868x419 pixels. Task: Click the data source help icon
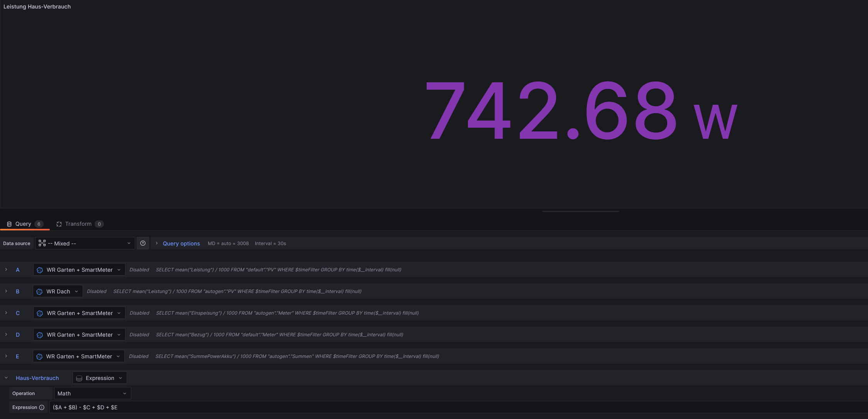pos(143,243)
